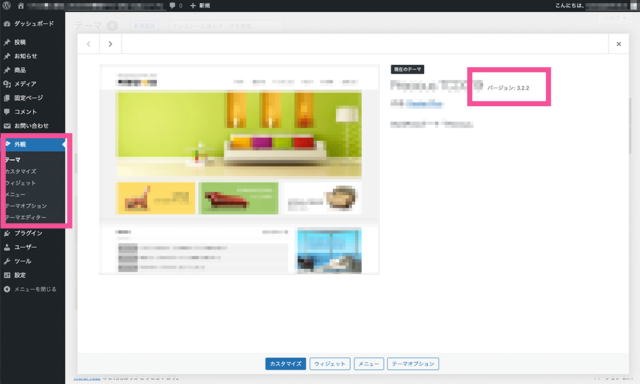The height and width of the screenshot is (384, 640).
Task: Click the 新規 label in admin bar
Action: (204, 5)
